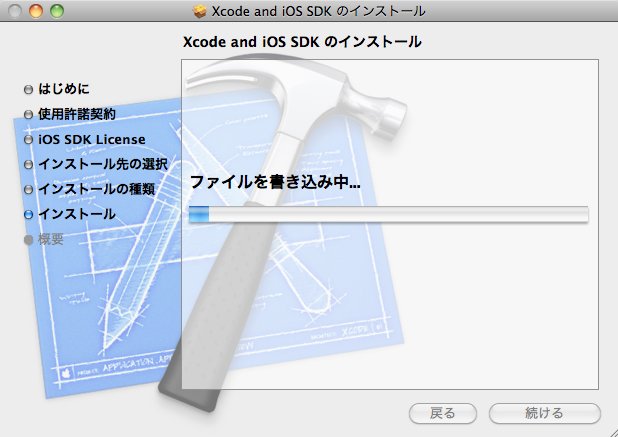The width and height of the screenshot is (618, 437).
Task: Select the iOS SDK License step
Action: (92, 139)
